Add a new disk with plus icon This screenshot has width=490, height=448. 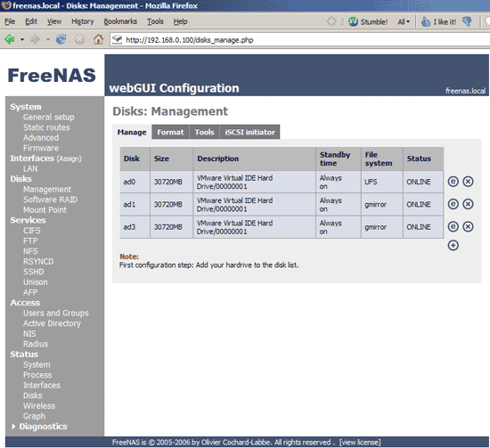(x=453, y=245)
